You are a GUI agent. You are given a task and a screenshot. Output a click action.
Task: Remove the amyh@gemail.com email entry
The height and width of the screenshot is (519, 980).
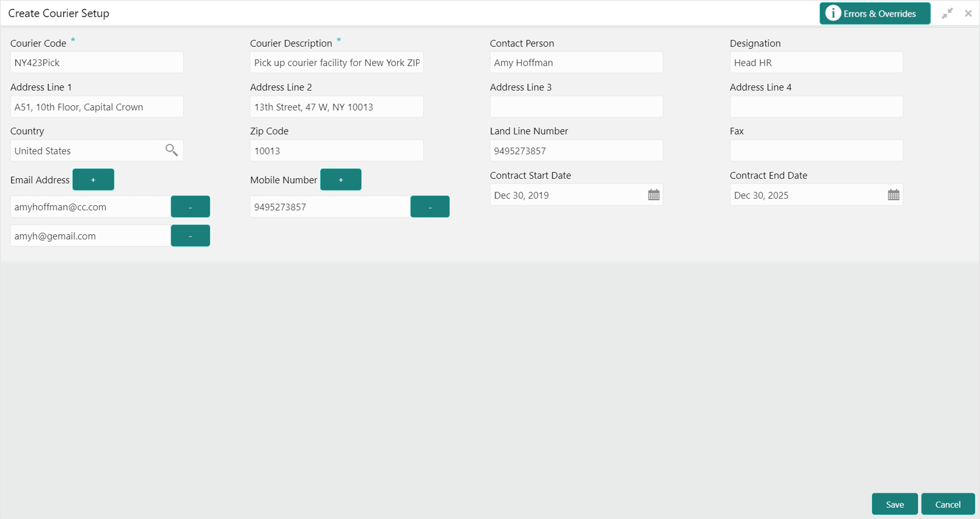coord(190,236)
